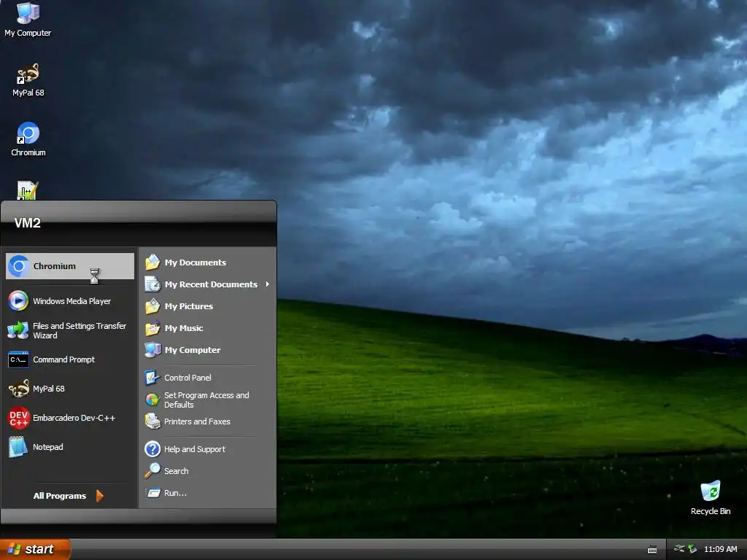Click the Run... icon
747x560 pixels.
coord(153,493)
